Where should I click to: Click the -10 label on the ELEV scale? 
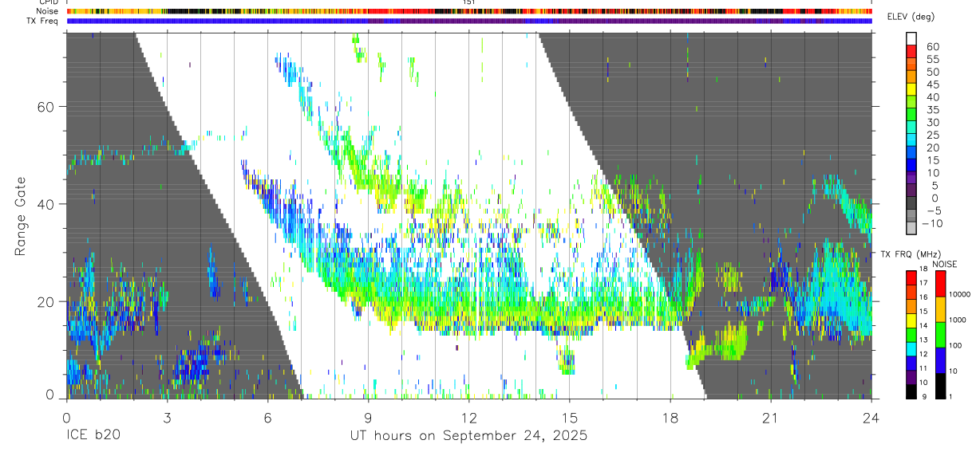(x=931, y=223)
